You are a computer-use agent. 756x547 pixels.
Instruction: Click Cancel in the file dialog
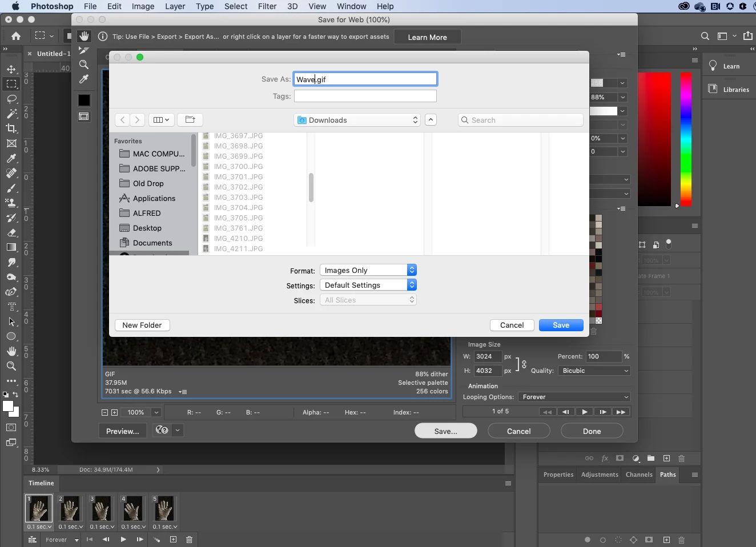512,325
